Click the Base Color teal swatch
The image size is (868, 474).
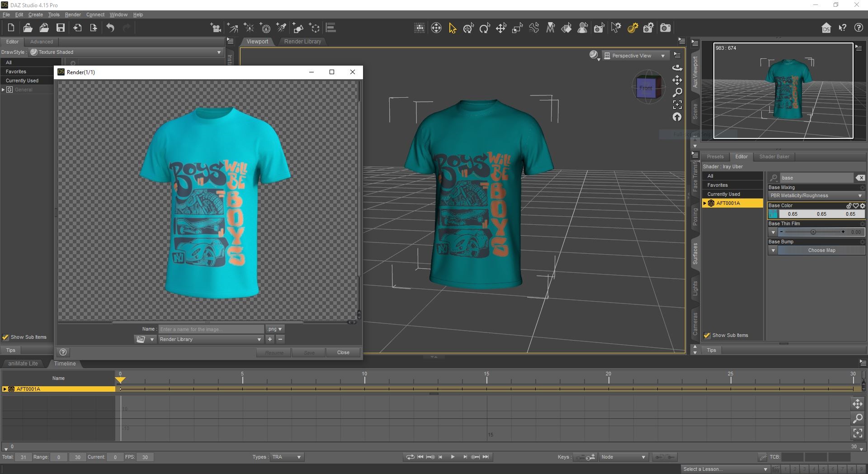click(773, 214)
